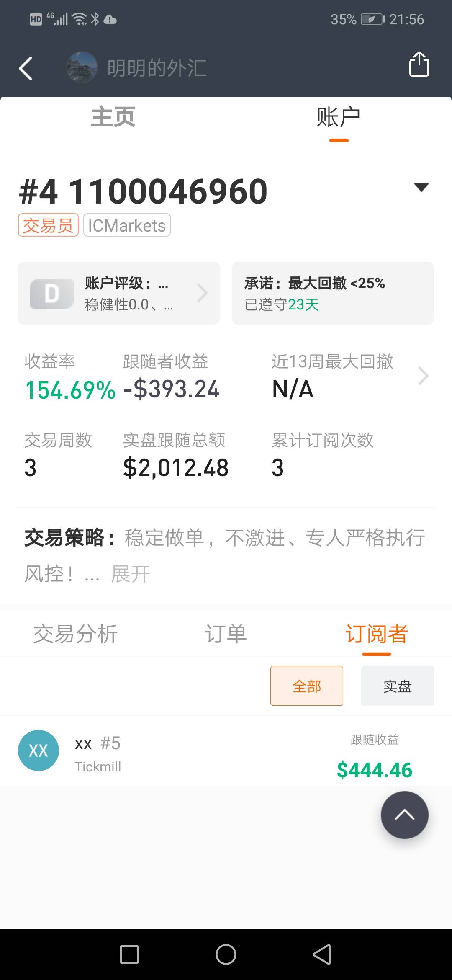
Task: Switch to the 订单 tab
Action: pyautogui.click(x=226, y=634)
